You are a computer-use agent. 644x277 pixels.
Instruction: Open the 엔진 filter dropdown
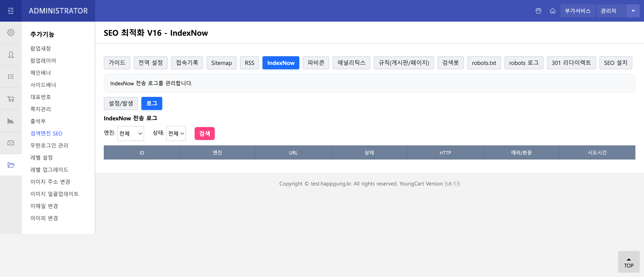[130, 133]
